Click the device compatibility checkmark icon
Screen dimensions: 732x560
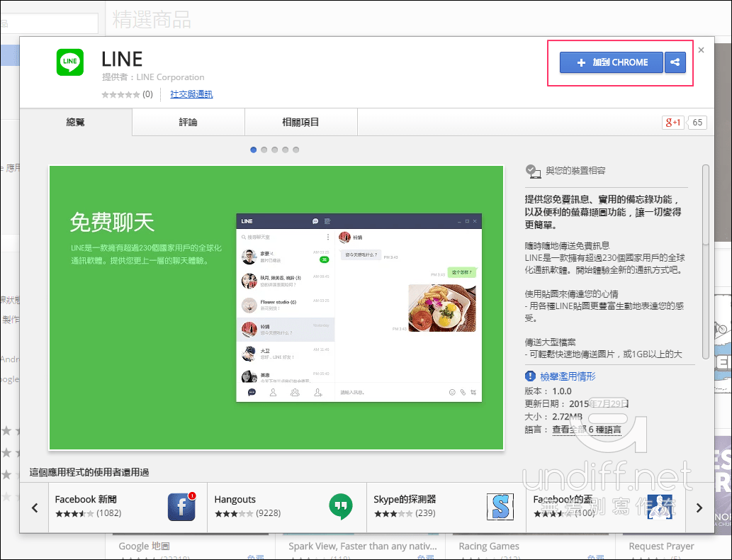click(533, 171)
